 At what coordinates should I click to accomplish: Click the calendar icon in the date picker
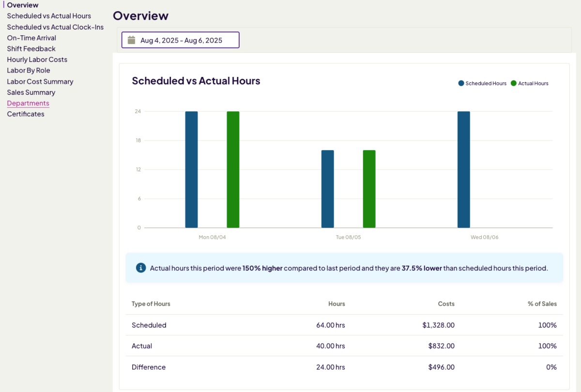pos(131,40)
